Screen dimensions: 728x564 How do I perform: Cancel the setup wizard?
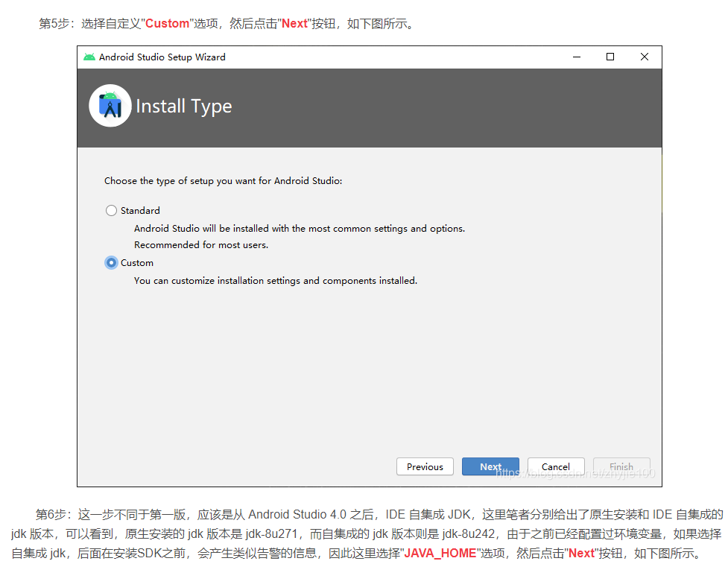pos(556,466)
